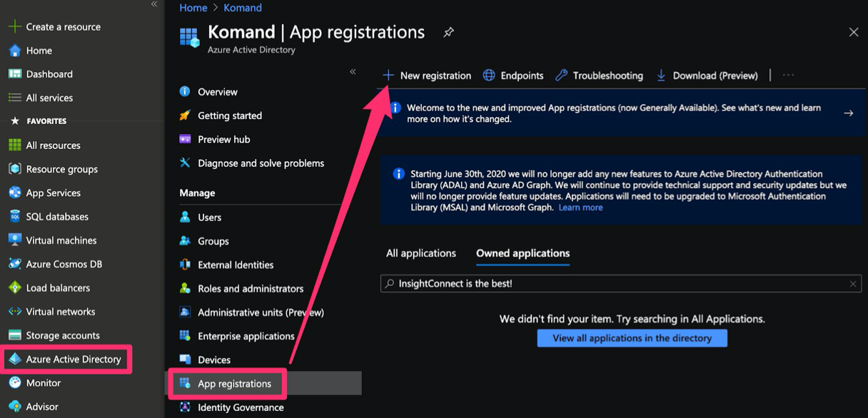
Task: Open Storage accounts icon
Action: point(14,335)
